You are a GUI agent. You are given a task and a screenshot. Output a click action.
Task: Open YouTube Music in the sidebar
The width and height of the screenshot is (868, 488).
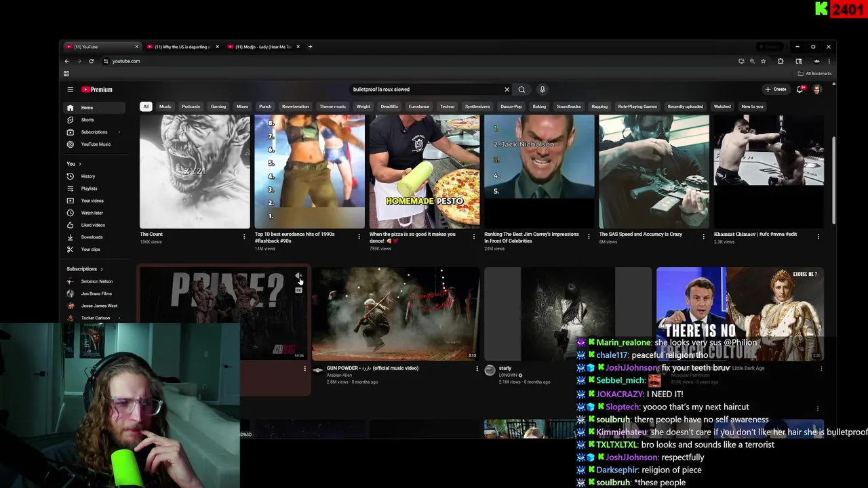tap(94, 144)
